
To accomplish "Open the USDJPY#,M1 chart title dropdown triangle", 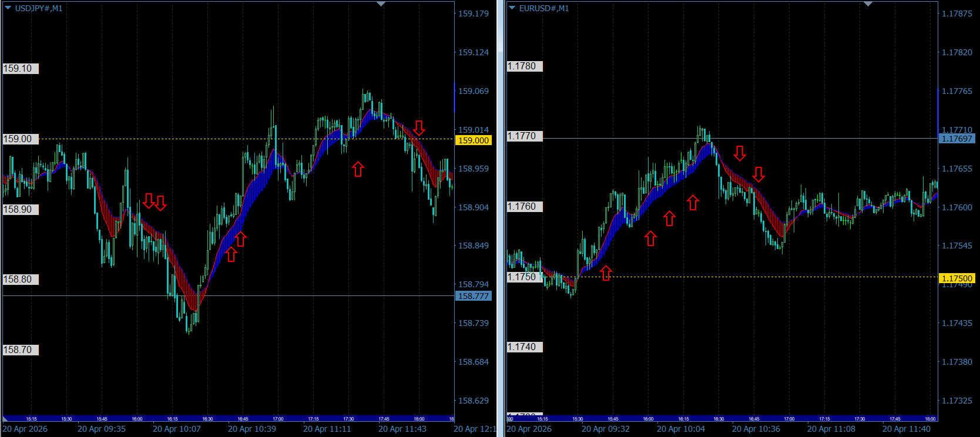I will (8, 8).
